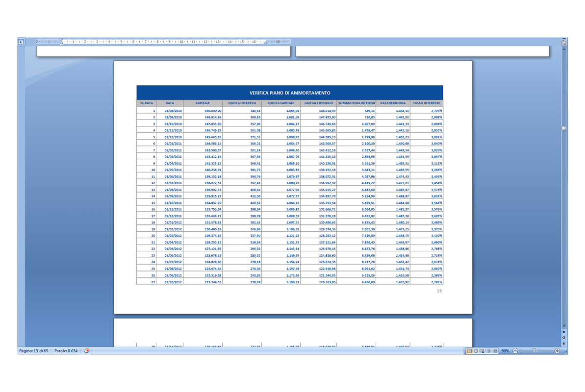Click the Select Browse Object round button
The image size is (585, 392).
(564, 338)
